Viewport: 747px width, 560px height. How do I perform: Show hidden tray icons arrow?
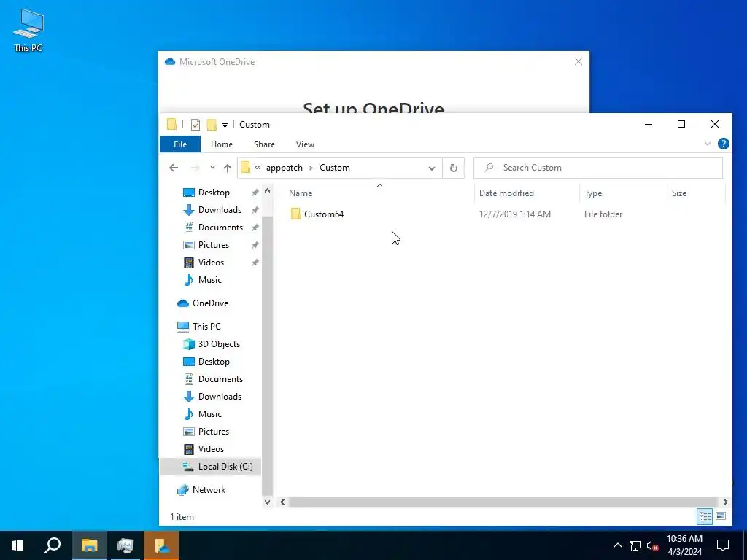[x=617, y=545]
